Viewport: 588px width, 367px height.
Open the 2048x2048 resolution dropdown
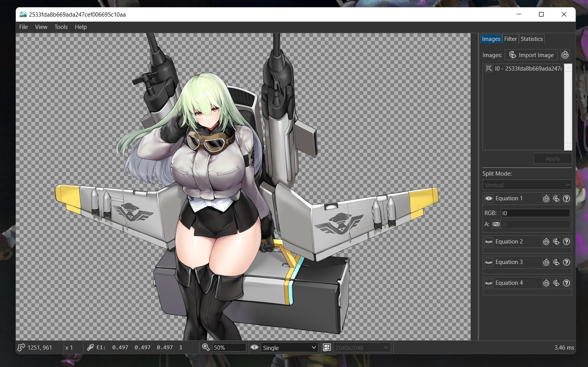coord(362,348)
